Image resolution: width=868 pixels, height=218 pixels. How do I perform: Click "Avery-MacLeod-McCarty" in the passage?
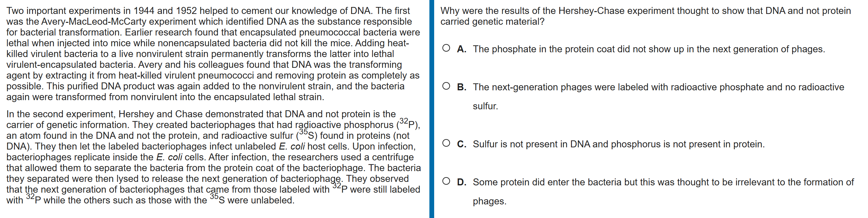tap(91, 22)
